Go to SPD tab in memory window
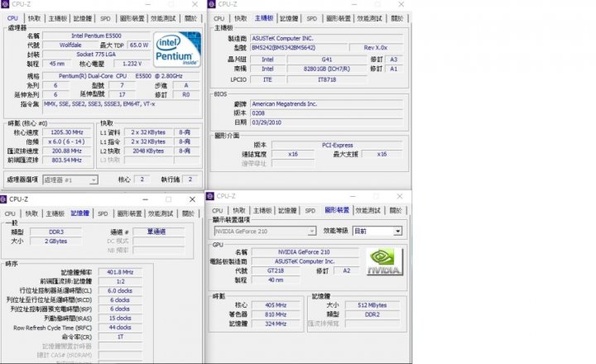Screen dimensions: 596x364 pyautogui.click(x=103, y=213)
